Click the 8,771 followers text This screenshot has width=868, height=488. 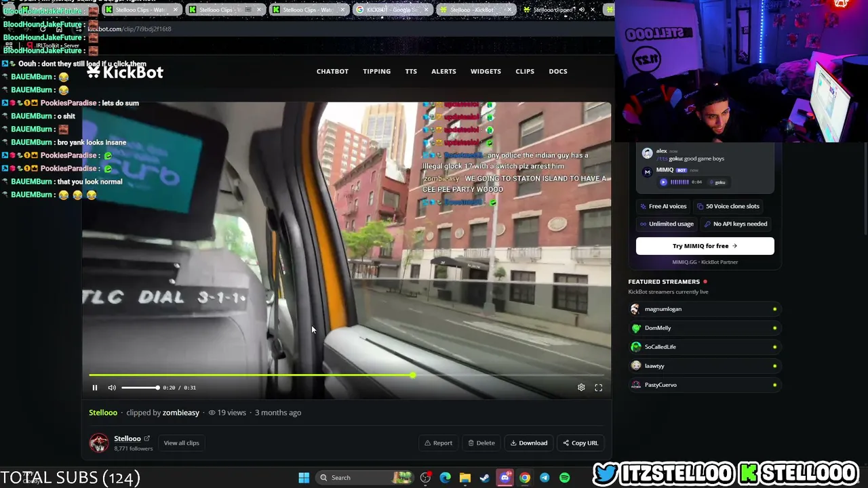pos(133,449)
